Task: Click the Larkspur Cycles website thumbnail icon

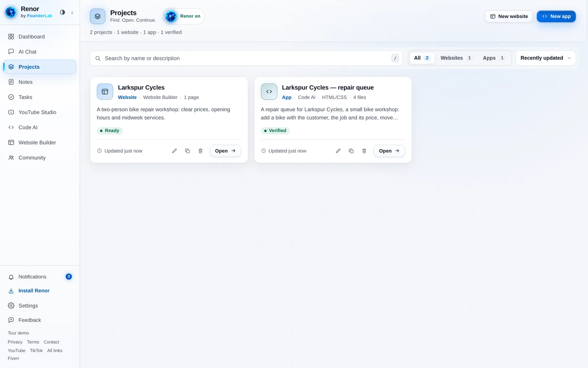Action: pos(105,92)
